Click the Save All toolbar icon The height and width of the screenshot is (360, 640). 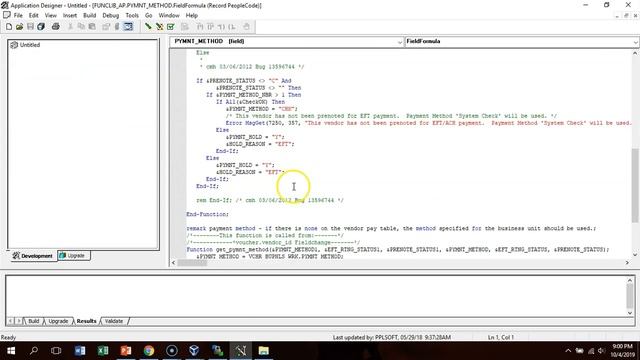(x=41, y=27)
